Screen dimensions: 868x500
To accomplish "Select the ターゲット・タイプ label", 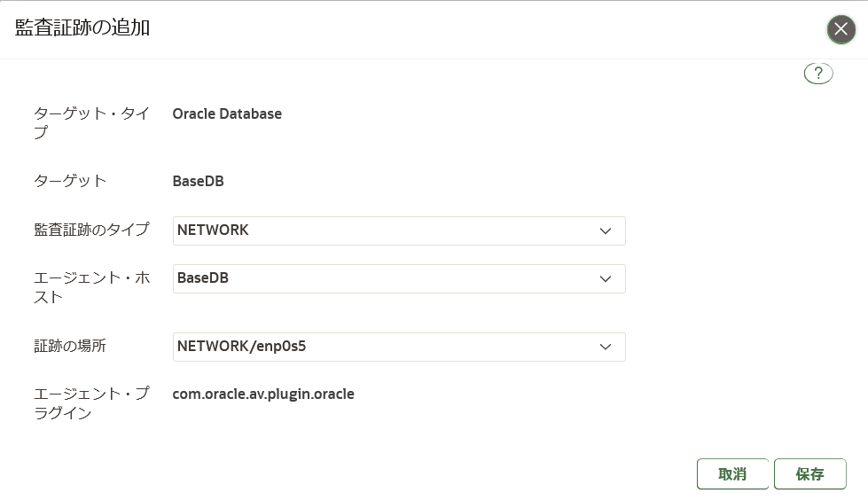I will [x=92, y=123].
